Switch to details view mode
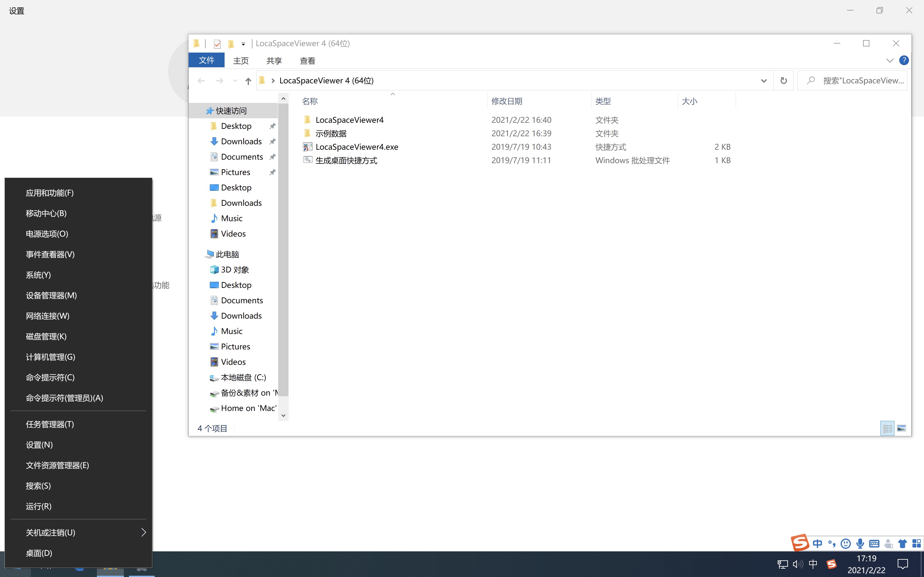The height and width of the screenshot is (577, 924). pos(887,428)
